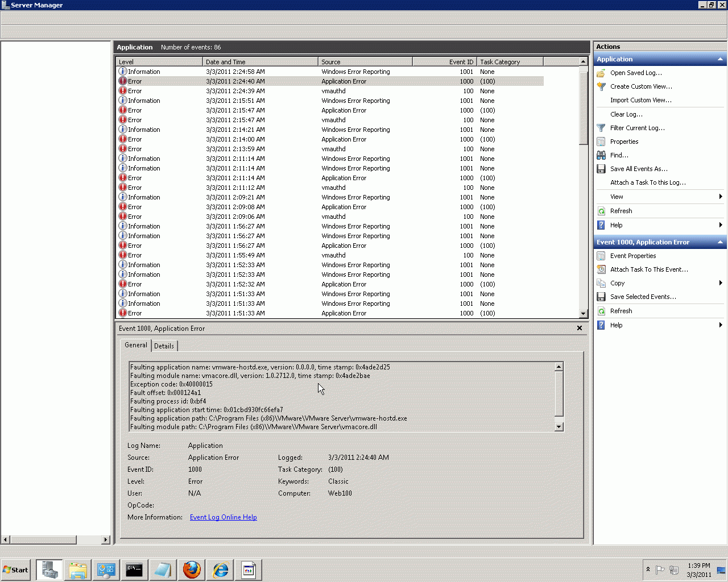Click the Properties icon in the Actions pane
The image size is (728, 582).
(x=601, y=142)
